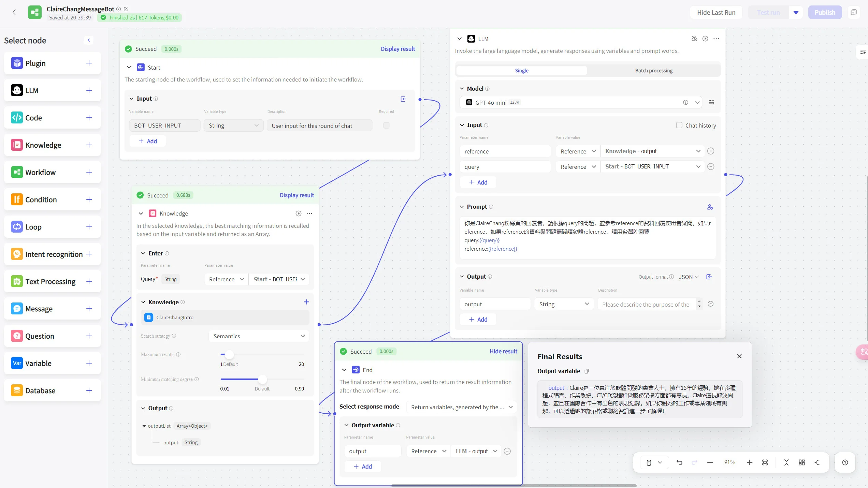Collapse the Select node sidebar
Viewport: 868px width, 488px height.
click(x=89, y=40)
